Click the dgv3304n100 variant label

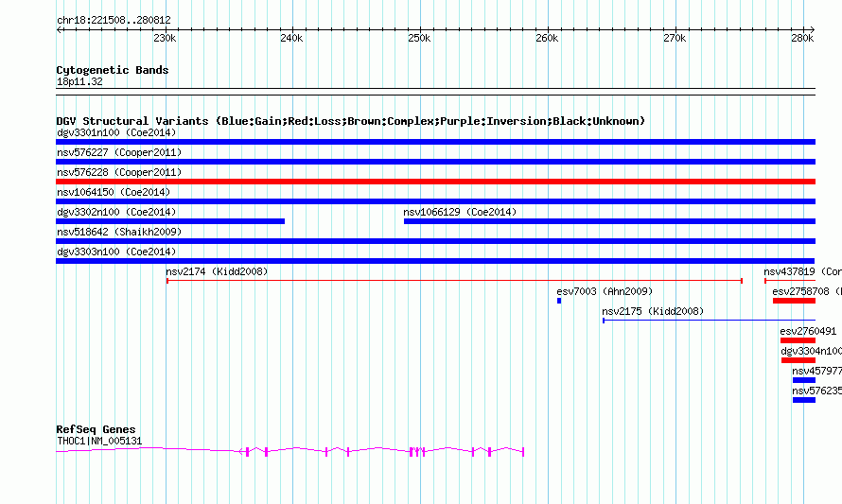[812, 351]
